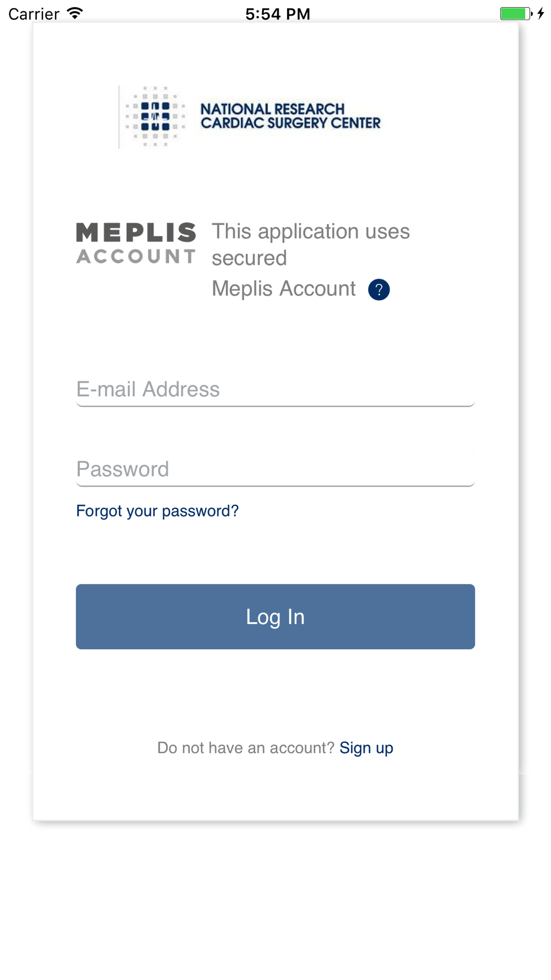
Task: Focus the E-mail Address field
Action: pos(275,389)
